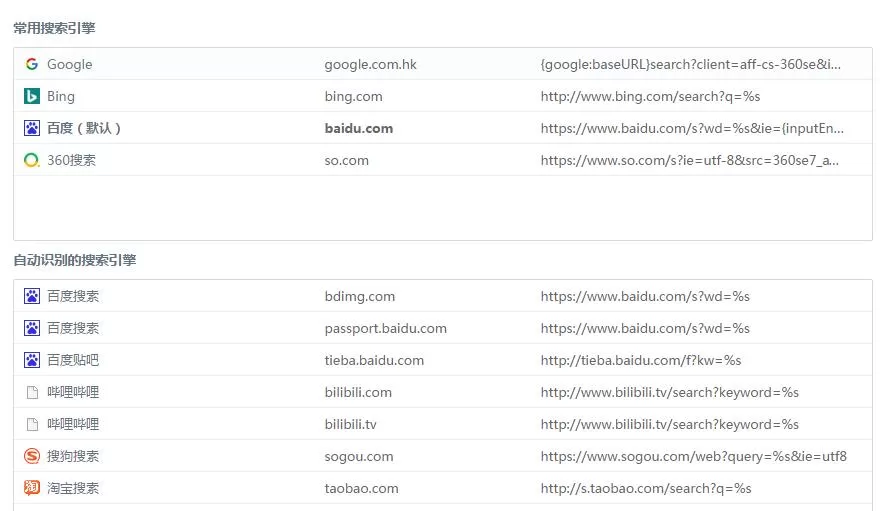Click the http://s.taobao.com/search?q=%s URL
This screenshot has height=511, width=880.
click(646, 489)
